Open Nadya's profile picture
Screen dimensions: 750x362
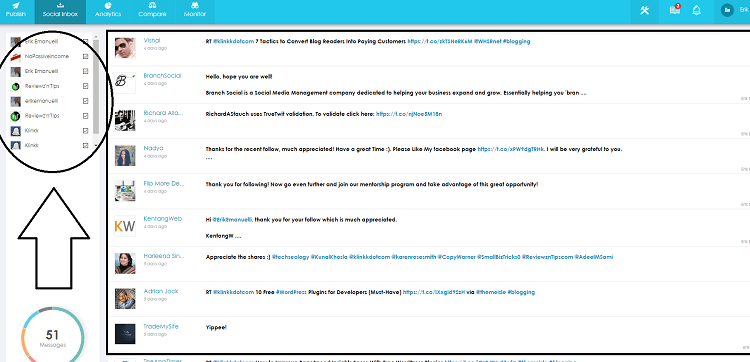pyautogui.click(x=125, y=155)
